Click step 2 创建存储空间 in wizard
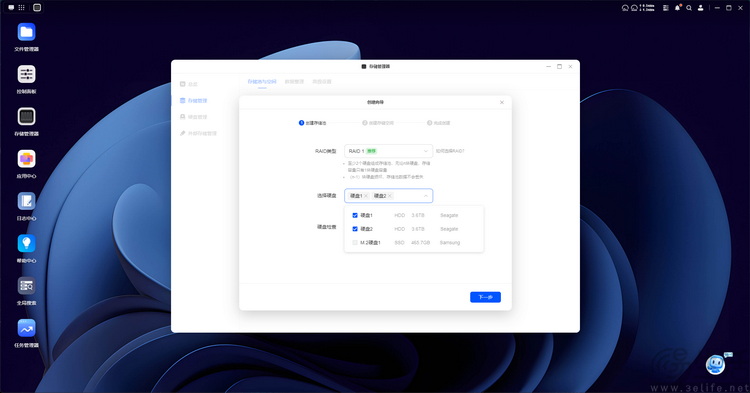750x393 pixels. pos(378,123)
